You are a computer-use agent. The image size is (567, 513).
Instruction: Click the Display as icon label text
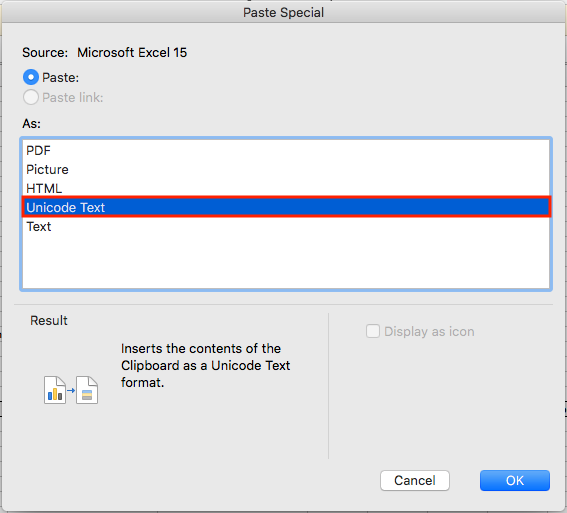429,332
